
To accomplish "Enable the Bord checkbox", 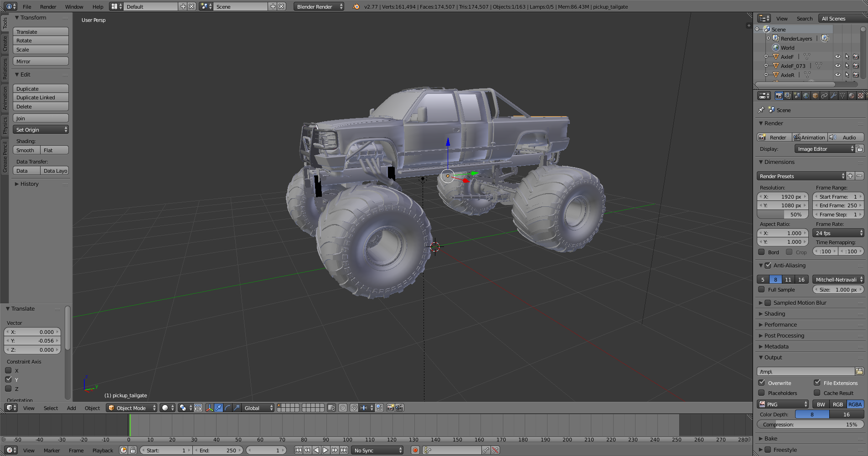I will point(761,252).
